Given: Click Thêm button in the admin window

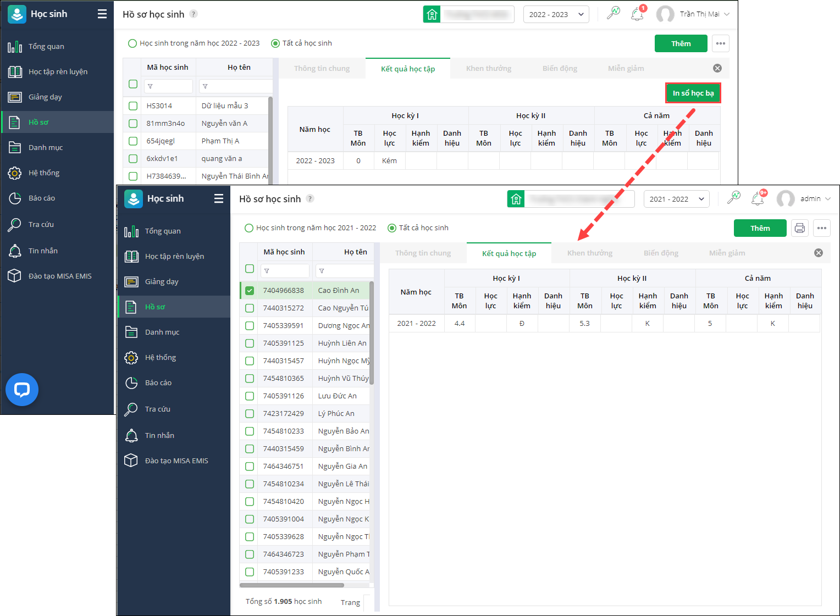Looking at the screenshot, I should pos(760,228).
